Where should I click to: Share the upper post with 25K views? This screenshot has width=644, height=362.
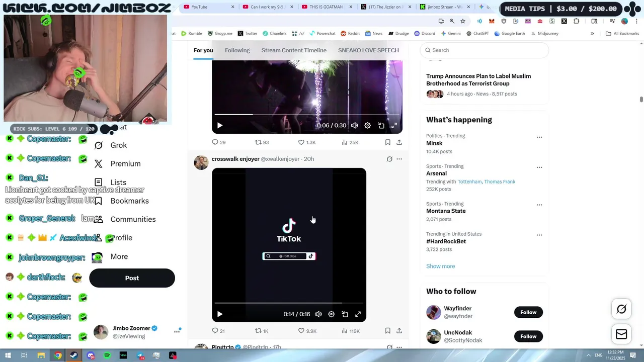click(399, 142)
